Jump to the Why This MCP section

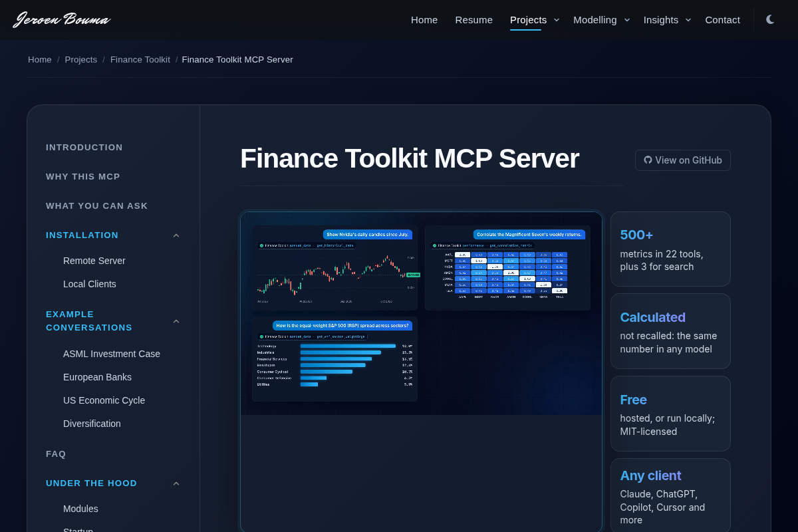tap(83, 177)
